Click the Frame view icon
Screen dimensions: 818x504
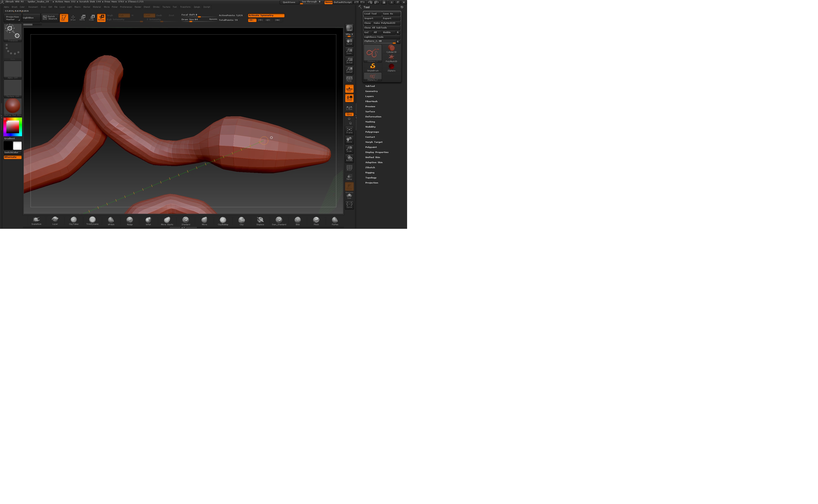coord(349,130)
